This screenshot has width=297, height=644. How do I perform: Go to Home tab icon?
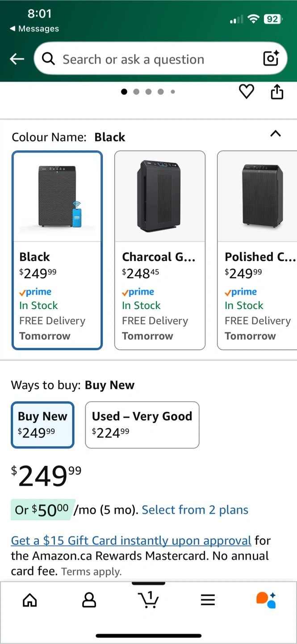30,600
